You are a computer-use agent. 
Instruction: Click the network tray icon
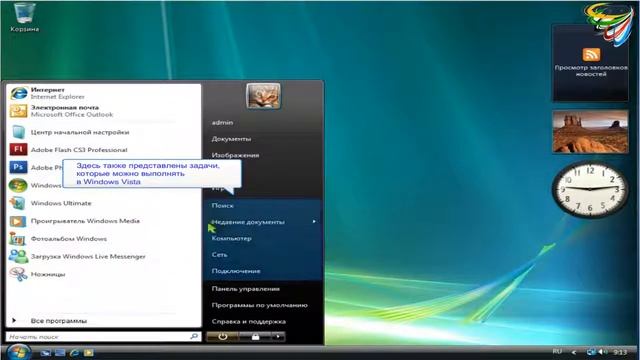click(591, 352)
